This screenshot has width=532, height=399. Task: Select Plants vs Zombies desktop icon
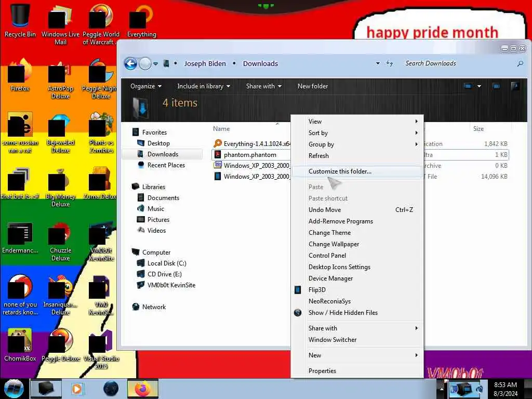(x=101, y=133)
